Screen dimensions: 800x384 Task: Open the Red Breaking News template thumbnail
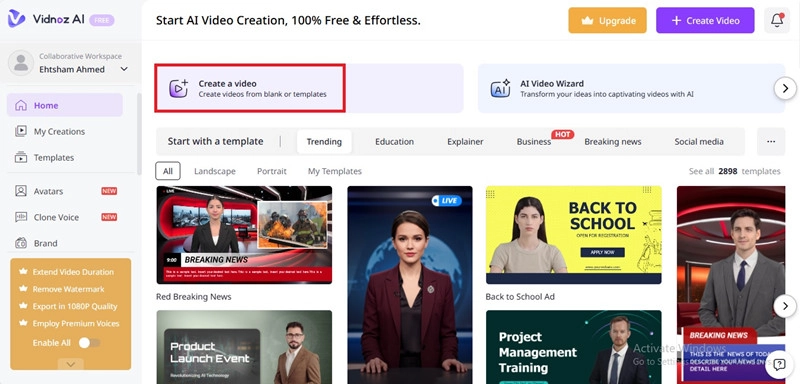[x=244, y=235]
